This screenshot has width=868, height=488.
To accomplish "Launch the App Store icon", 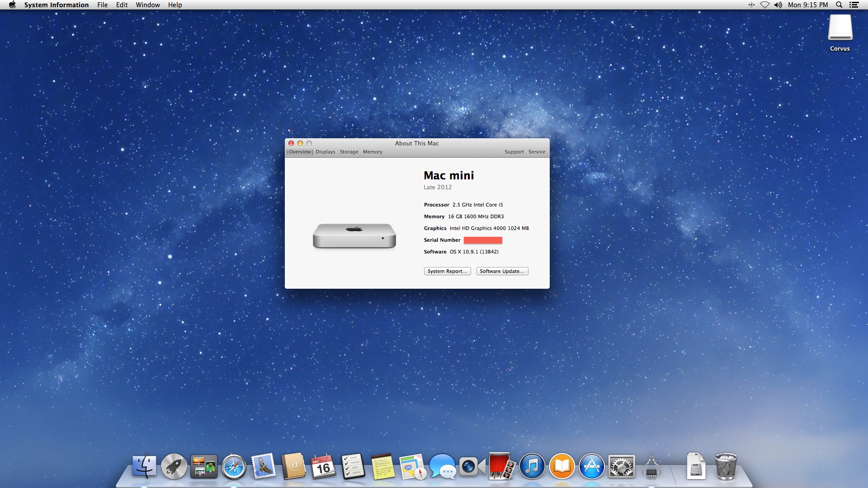I will pyautogui.click(x=592, y=466).
